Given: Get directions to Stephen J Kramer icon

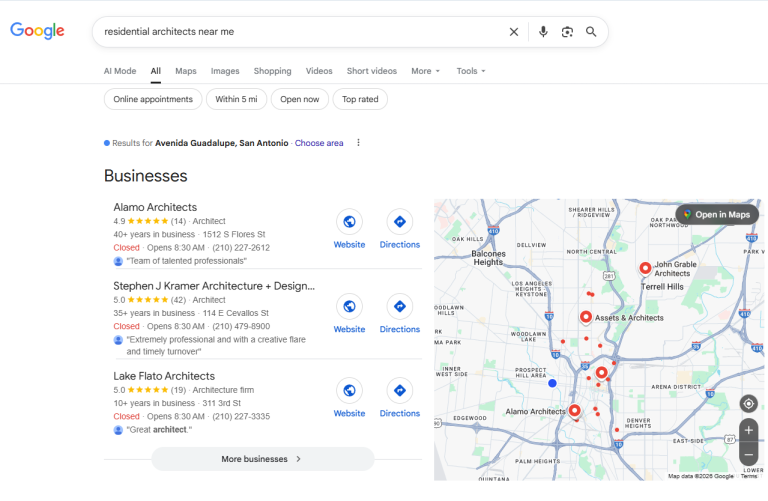Looking at the screenshot, I should 400,306.
